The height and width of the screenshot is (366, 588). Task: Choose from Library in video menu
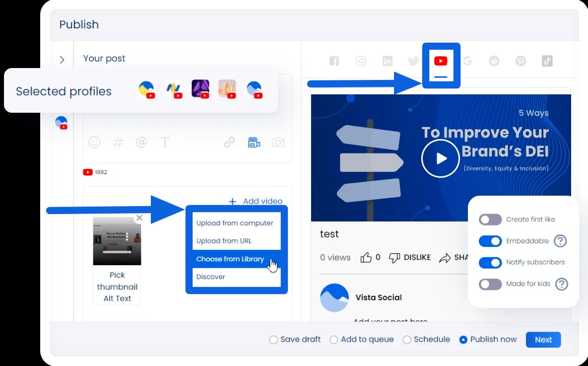point(230,259)
